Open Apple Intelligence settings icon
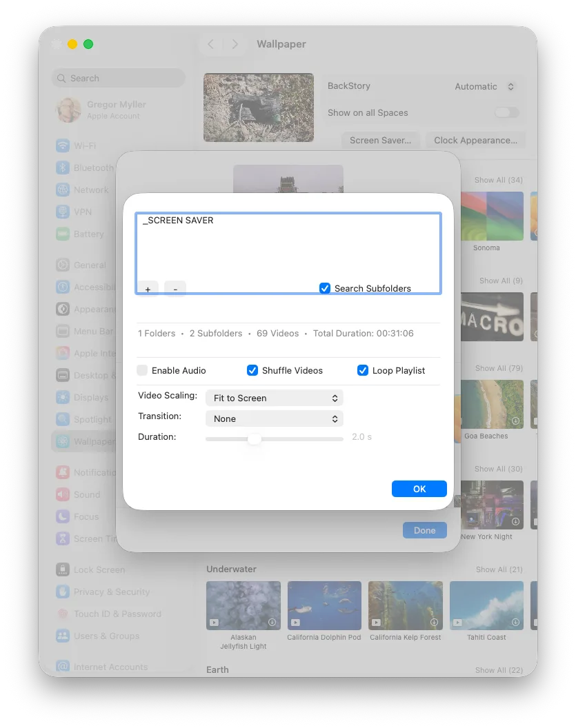 click(x=63, y=353)
